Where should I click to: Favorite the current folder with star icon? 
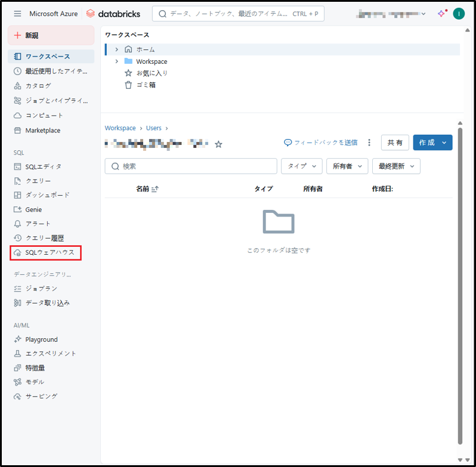218,144
